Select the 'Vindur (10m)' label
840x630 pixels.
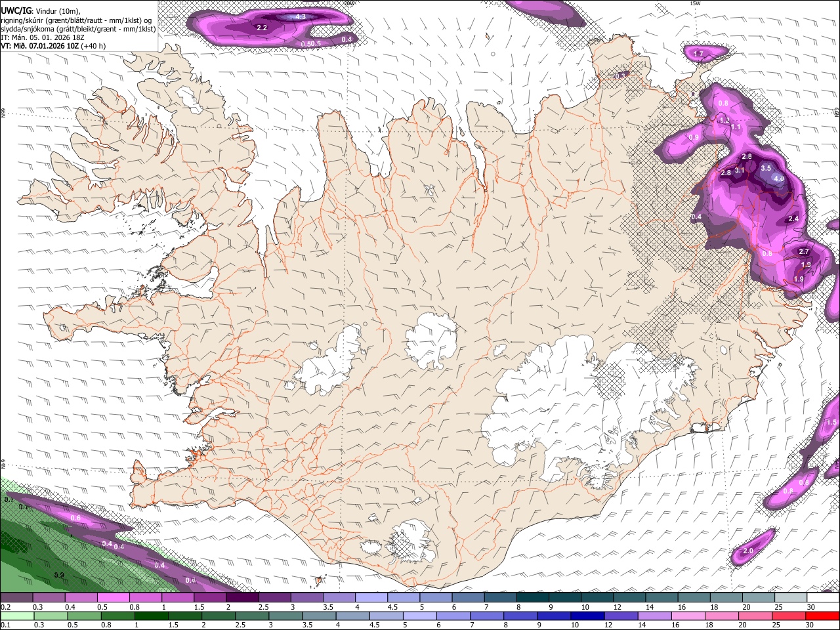click(x=58, y=10)
